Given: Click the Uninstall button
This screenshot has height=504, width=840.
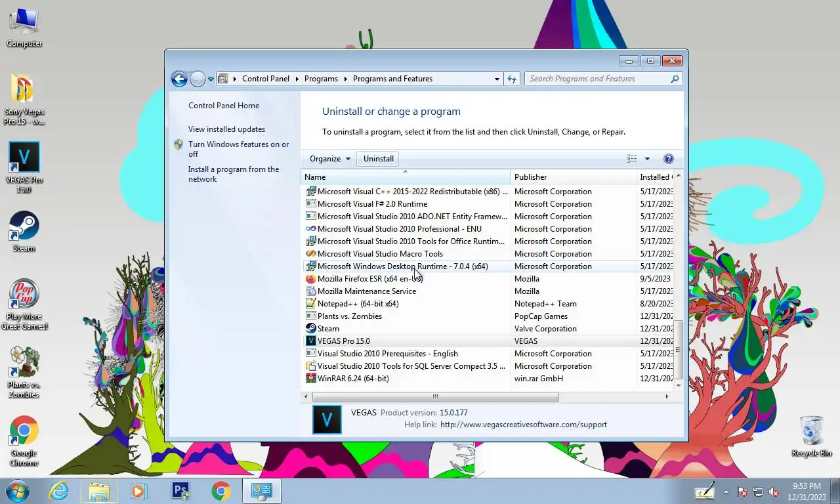Looking at the screenshot, I should coord(379,159).
